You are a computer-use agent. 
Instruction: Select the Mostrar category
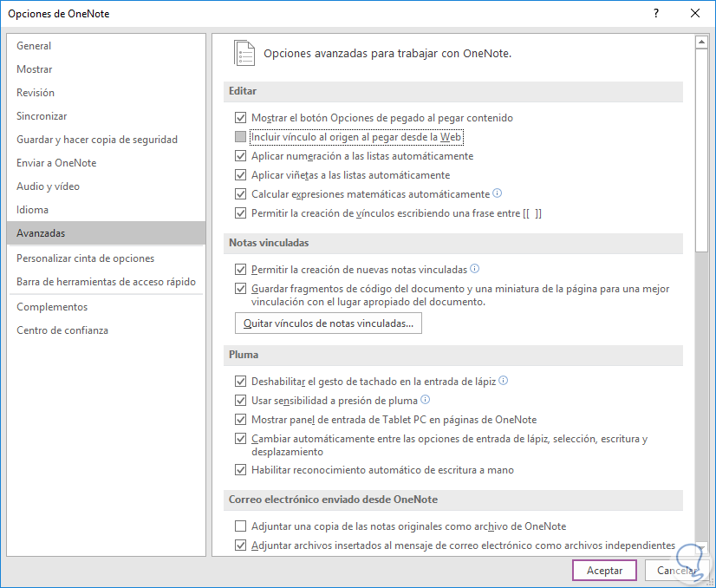pyautogui.click(x=106, y=69)
